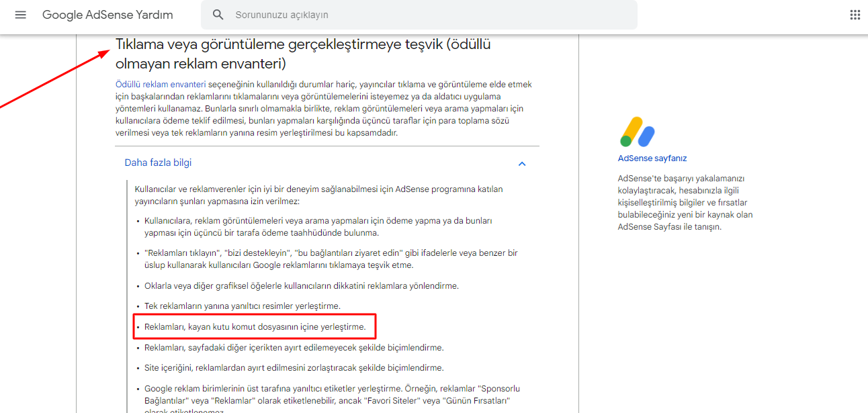This screenshot has width=868, height=413.
Task: Click the heading Tıklama veya görüntüleme gerçekleştirmeye teşvik
Action: coord(303,54)
